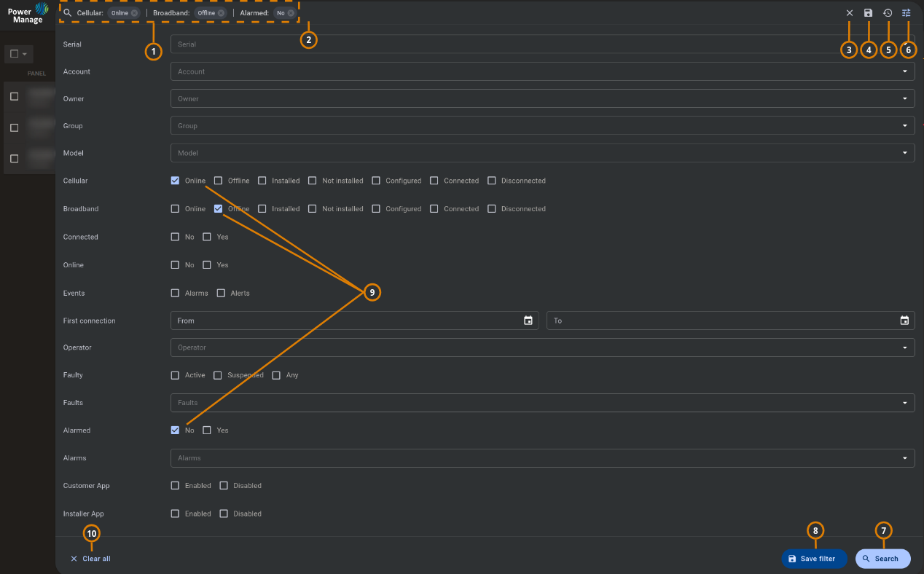Click the Power Manage logo
Viewport: 924px width, 574px height.
pyautogui.click(x=27, y=14)
